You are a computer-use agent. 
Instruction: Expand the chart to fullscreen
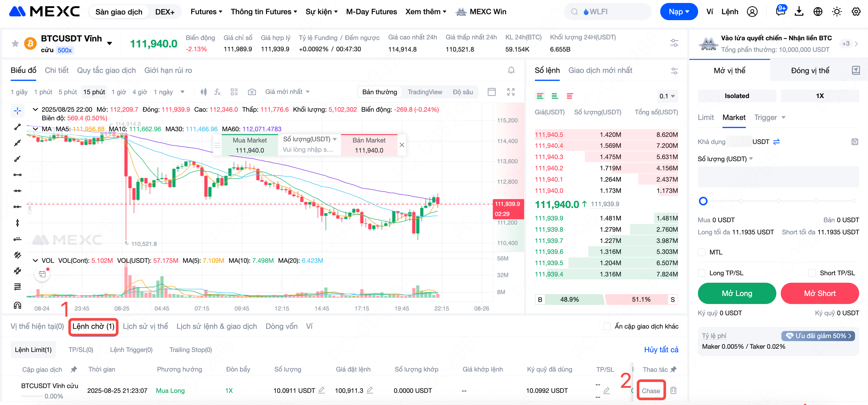[511, 92]
